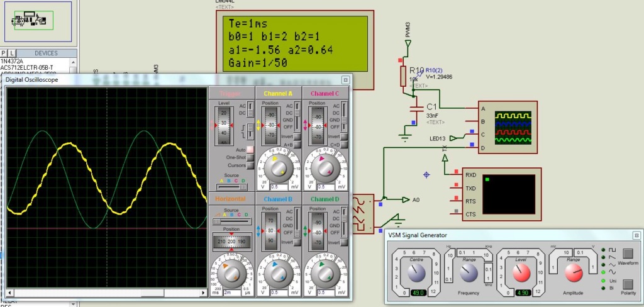Click the Channel B coupling slider
Screen dimensions: 644x307
(x=297, y=222)
